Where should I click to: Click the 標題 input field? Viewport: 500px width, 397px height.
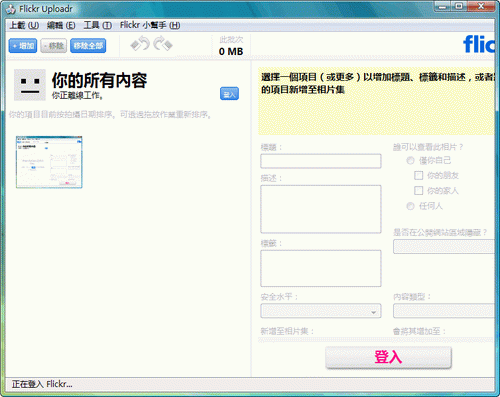[x=321, y=161]
